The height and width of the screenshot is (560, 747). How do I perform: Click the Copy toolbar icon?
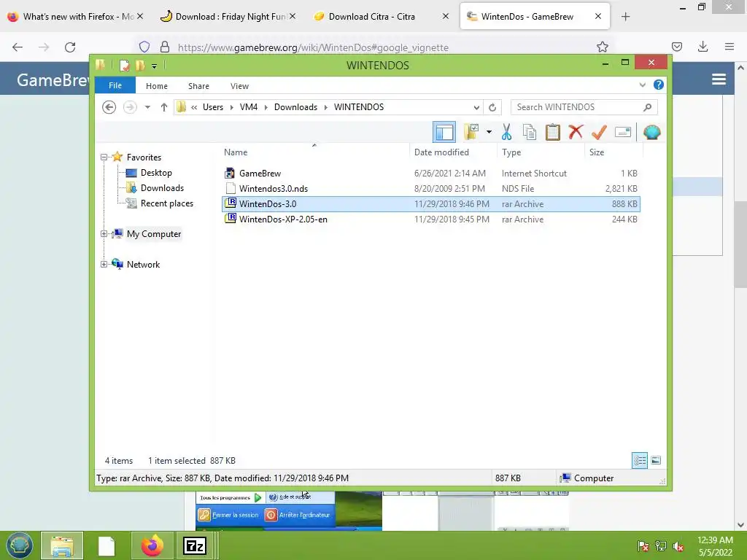(530, 133)
